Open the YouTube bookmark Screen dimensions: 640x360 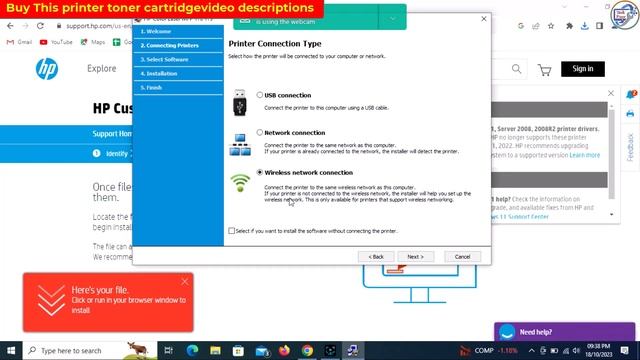pos(56,42)
